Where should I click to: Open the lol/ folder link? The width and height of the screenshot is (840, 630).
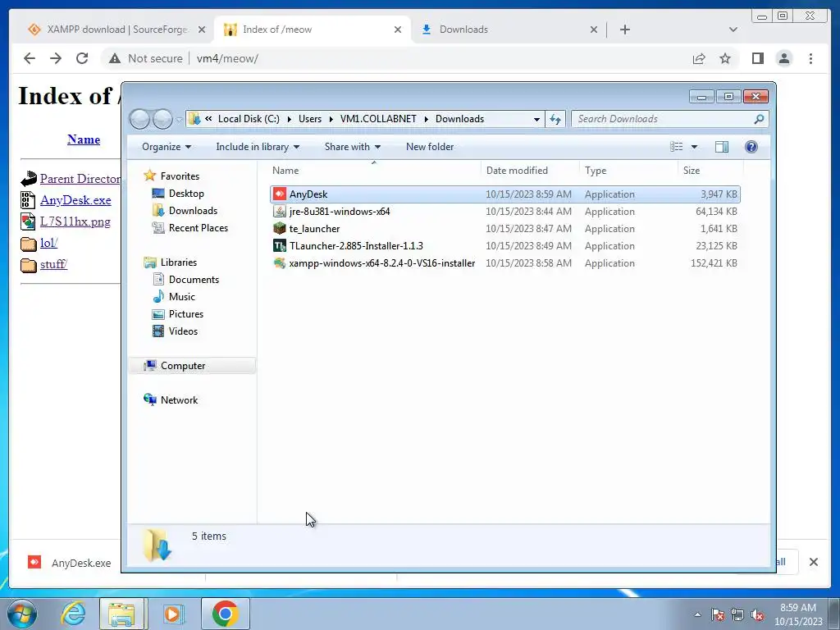coord(48,243)
